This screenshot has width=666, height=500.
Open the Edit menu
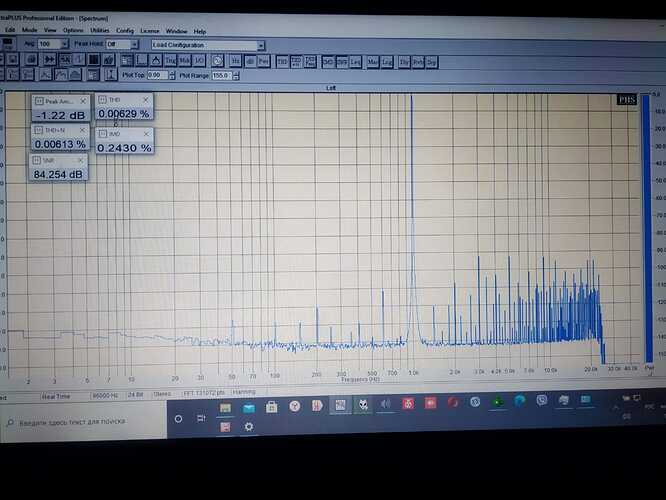10,30
